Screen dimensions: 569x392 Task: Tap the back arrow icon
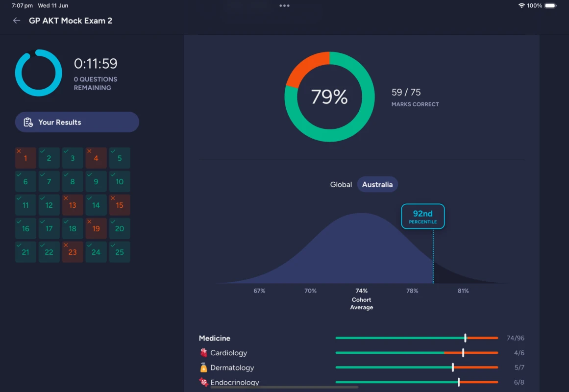(x=17, y=21)
